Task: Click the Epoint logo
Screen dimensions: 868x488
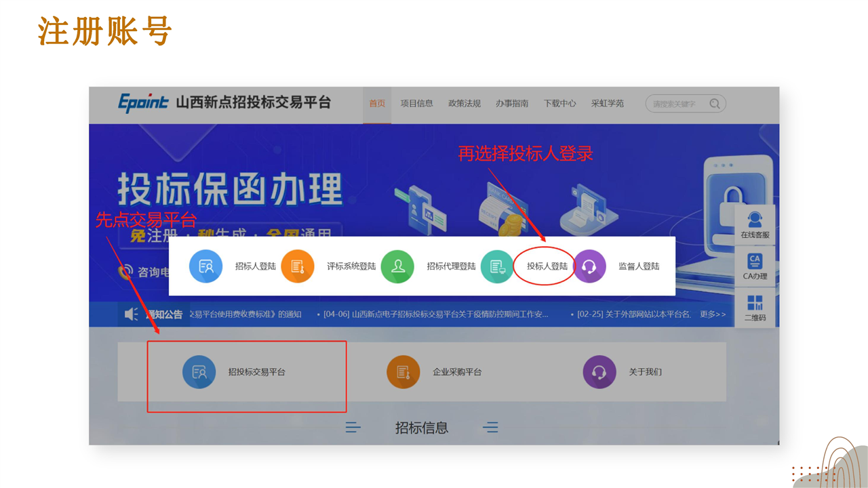Action: (143, 103)
